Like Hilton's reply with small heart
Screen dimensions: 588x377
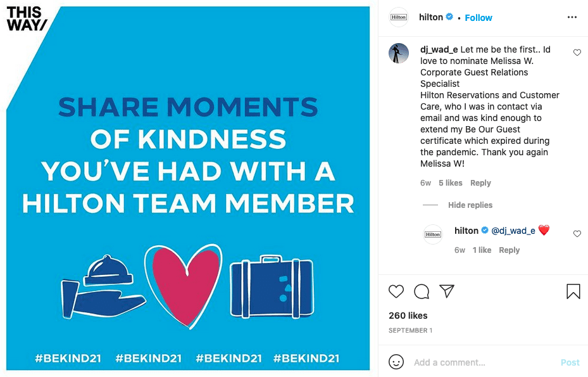(577, 234)
